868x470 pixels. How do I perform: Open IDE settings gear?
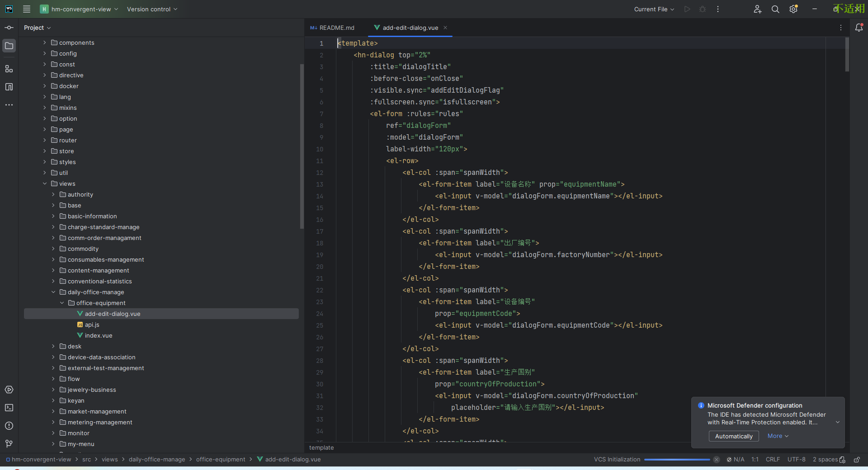click(x=793, y=9)
